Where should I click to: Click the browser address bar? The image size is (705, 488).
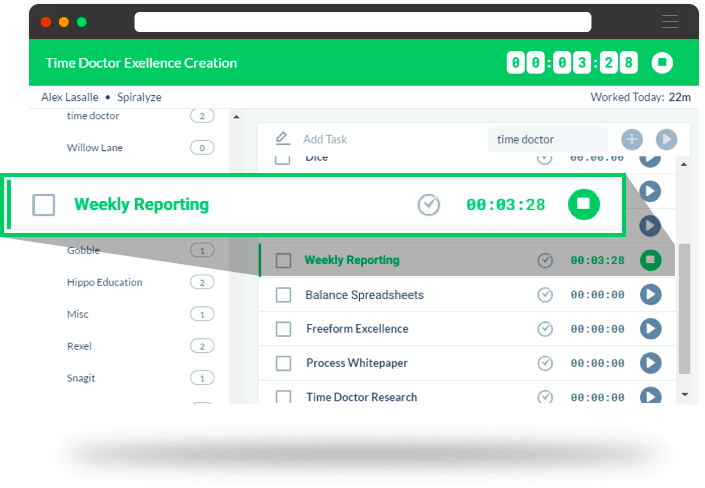coord(362,22)
